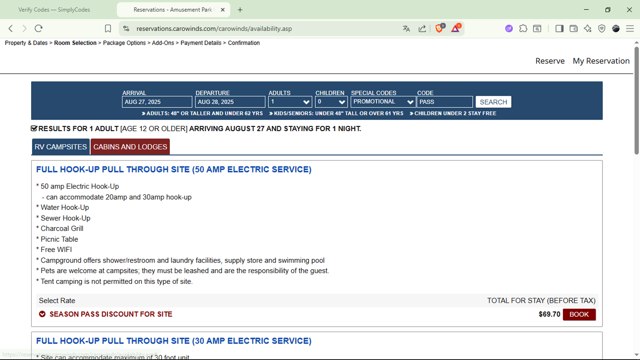The width and height of the screenshot is (640, 360).
Task: Open the browser main menu
Action: pos(630,29)
